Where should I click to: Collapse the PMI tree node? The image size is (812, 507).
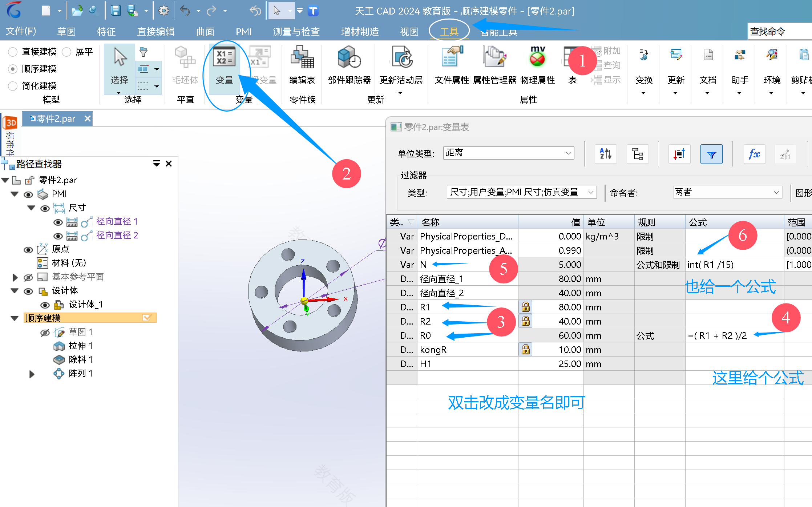15,194
